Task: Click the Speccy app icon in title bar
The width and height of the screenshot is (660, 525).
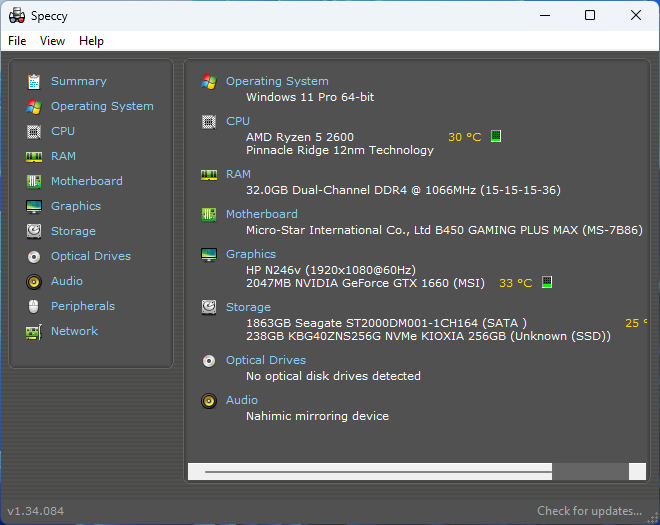Action: click(x=17, y=16)
